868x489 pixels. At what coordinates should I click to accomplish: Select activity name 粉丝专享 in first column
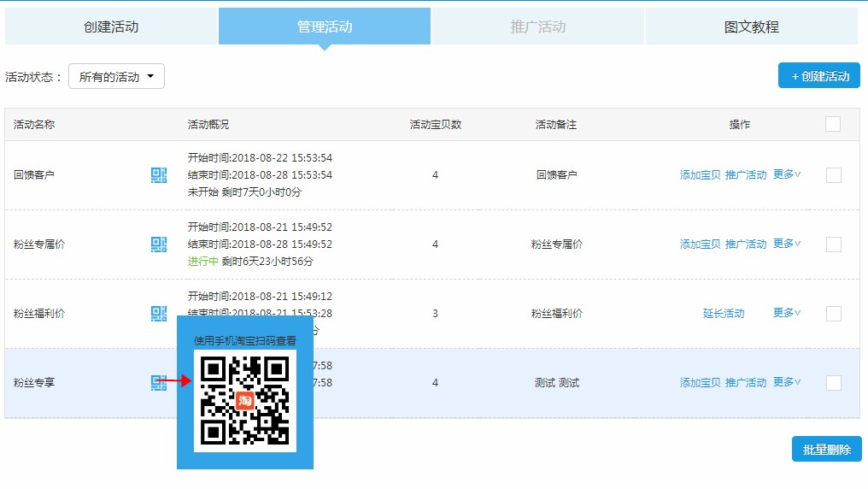[34, 383]
